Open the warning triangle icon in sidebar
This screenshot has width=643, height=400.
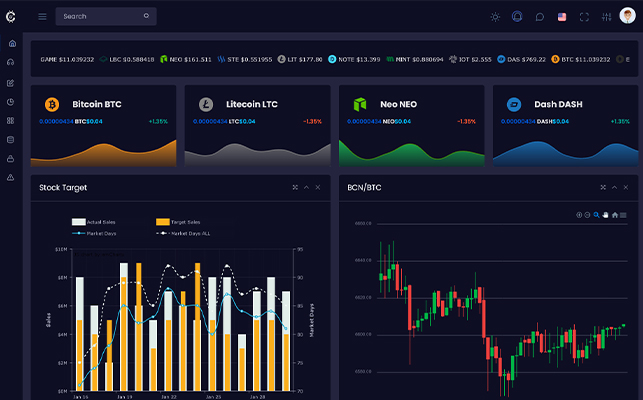(x=11, y=177)
